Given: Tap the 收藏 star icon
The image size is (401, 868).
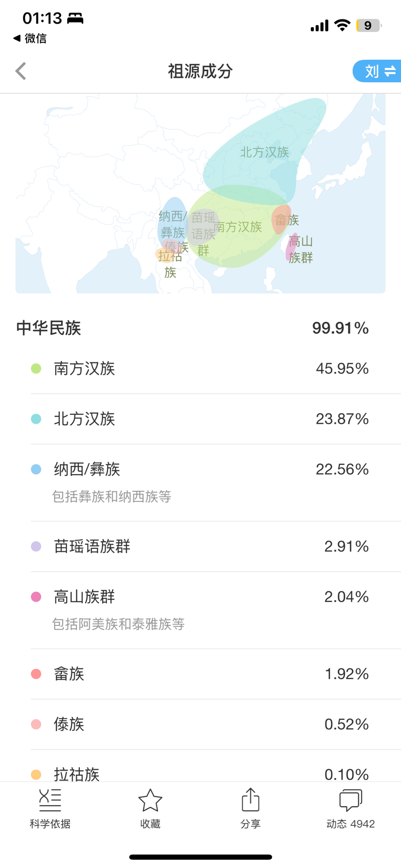Looking at the screenshot, I should tap(150, 800).
